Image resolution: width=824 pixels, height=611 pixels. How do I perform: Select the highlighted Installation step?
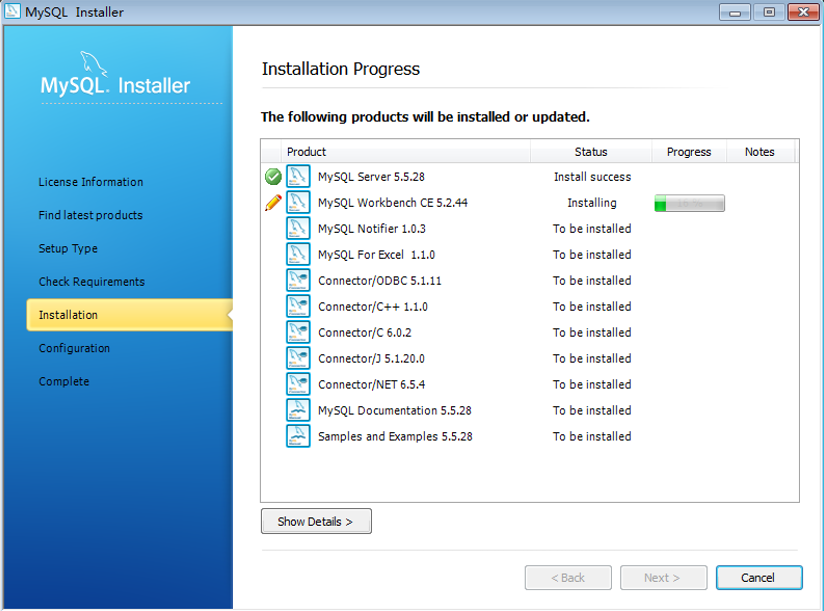click(129, 315)
